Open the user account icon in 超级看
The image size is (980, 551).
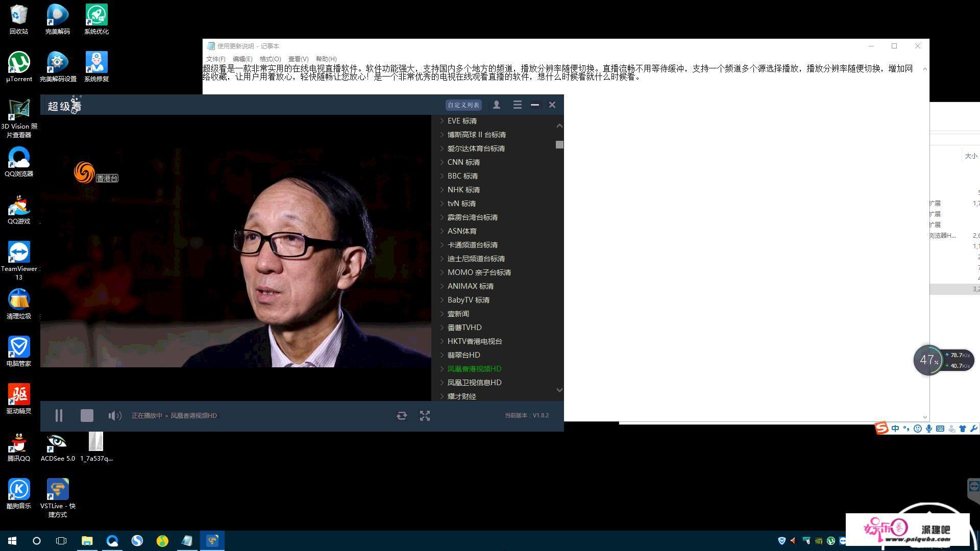coord(496,105)
